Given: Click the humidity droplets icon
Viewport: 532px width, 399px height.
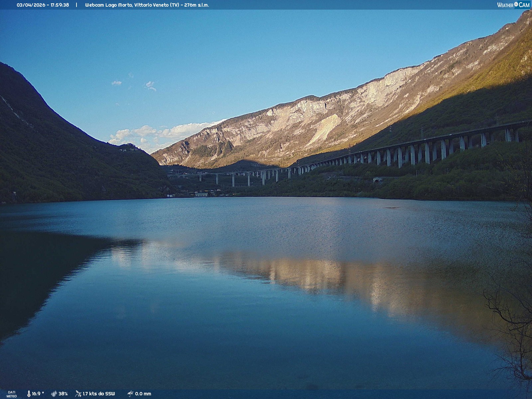Looking at the screenshot, I should click(x=54, y=394).
